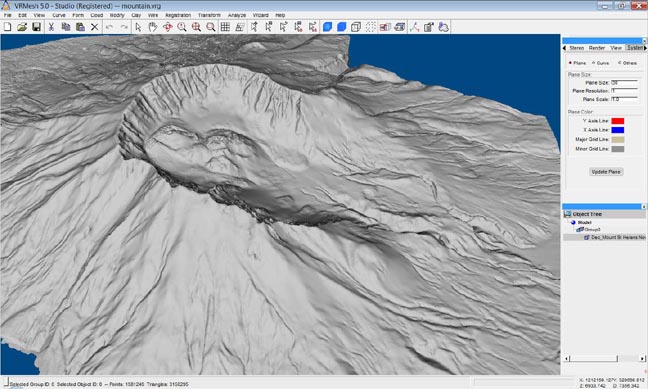Click the Copy toolbar icon

click(66, 27)
